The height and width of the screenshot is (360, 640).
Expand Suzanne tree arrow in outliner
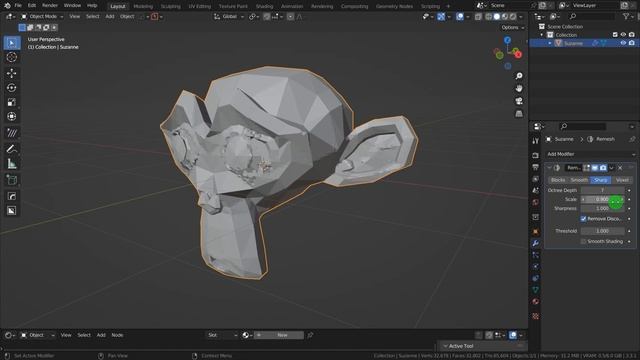[550, 43]
